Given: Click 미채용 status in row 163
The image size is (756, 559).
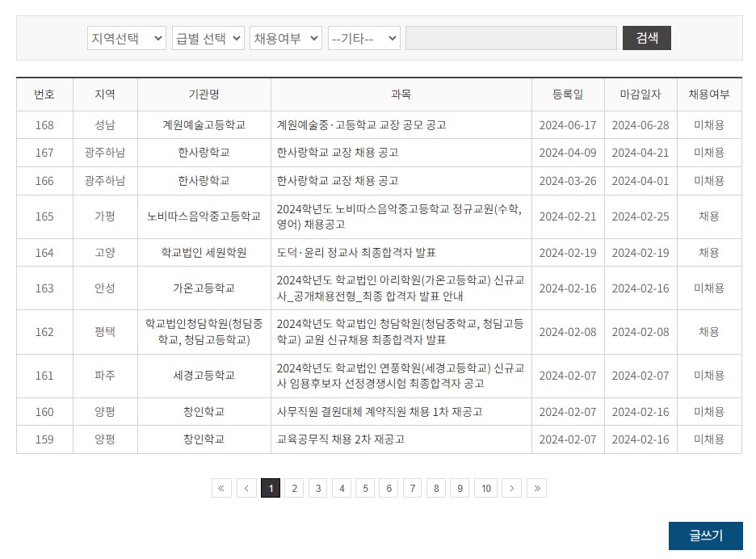Looking at the screenshot, I should (709, 288).
